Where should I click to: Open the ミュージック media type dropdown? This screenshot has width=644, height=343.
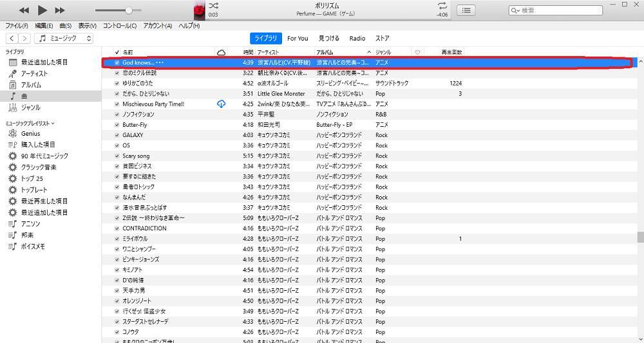pyautogui.click(x=64, y=39)
